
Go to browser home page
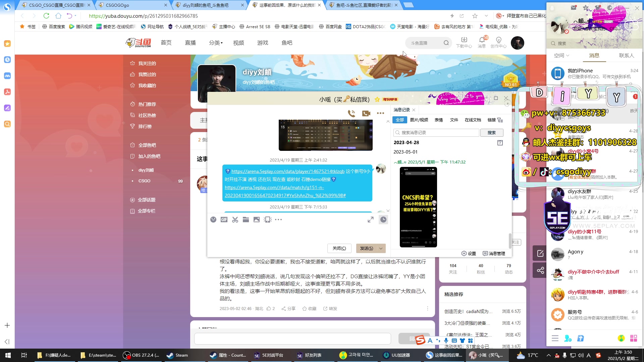[x=58, y=16]
